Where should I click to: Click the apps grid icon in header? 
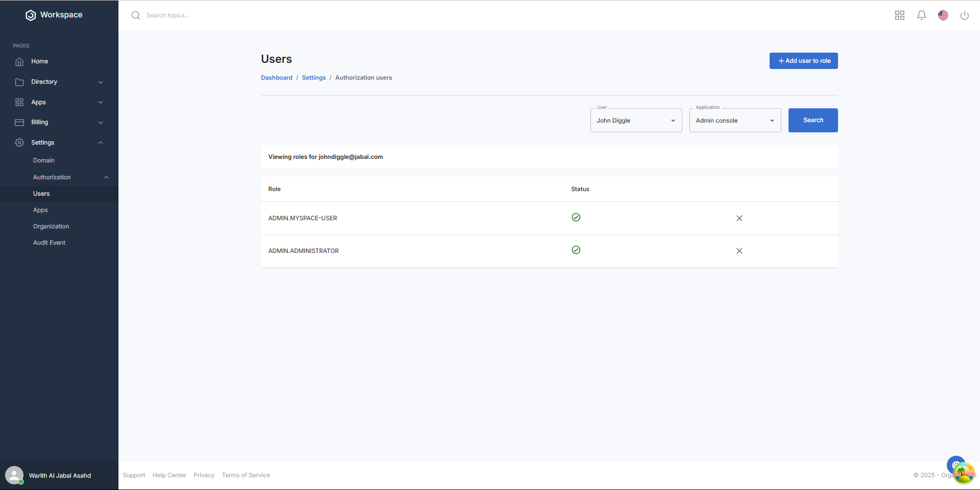click(x=899, y=15)
